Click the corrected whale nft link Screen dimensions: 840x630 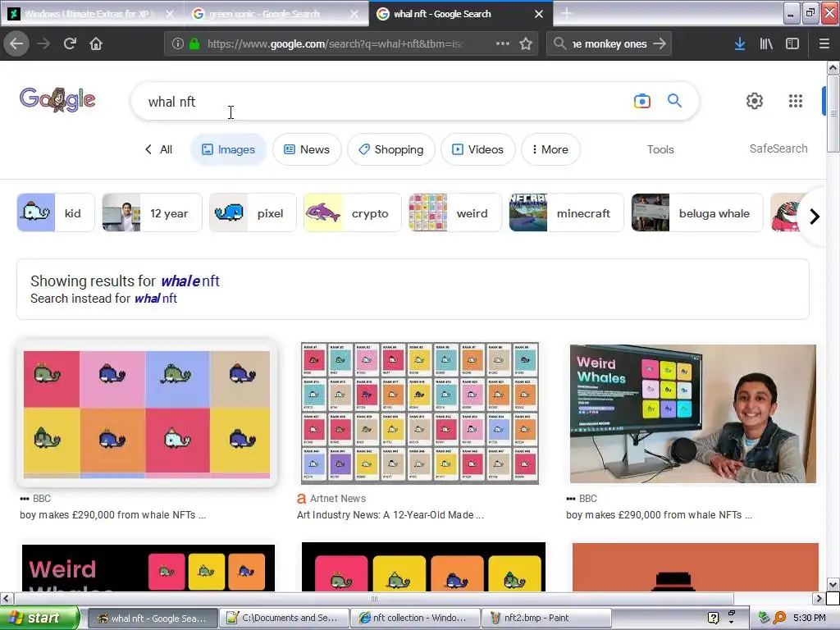[x=190, y=281]
